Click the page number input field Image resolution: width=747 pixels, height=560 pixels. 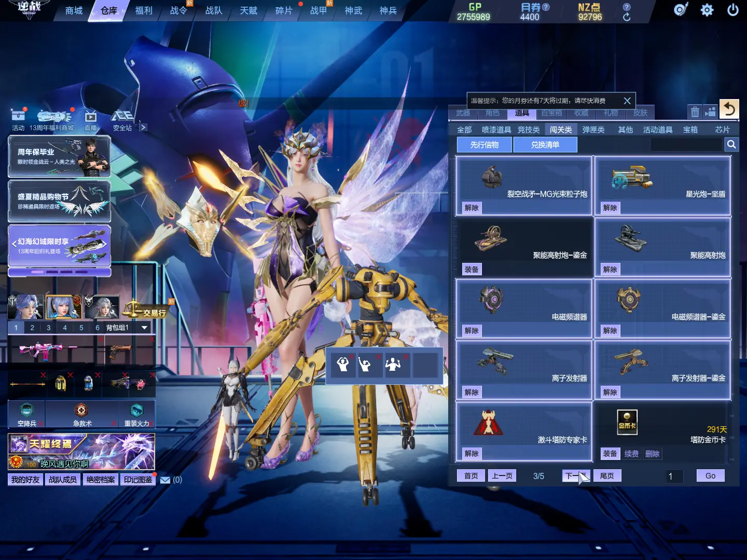pyautogui.click(x=674, y=476)
